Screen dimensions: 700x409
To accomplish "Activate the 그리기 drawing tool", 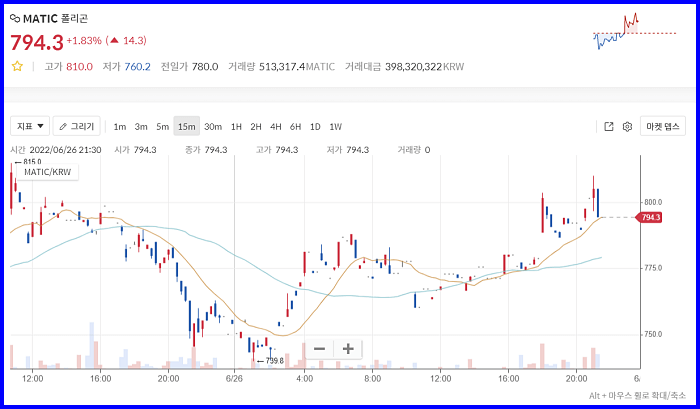I will (x=77, y=126).
